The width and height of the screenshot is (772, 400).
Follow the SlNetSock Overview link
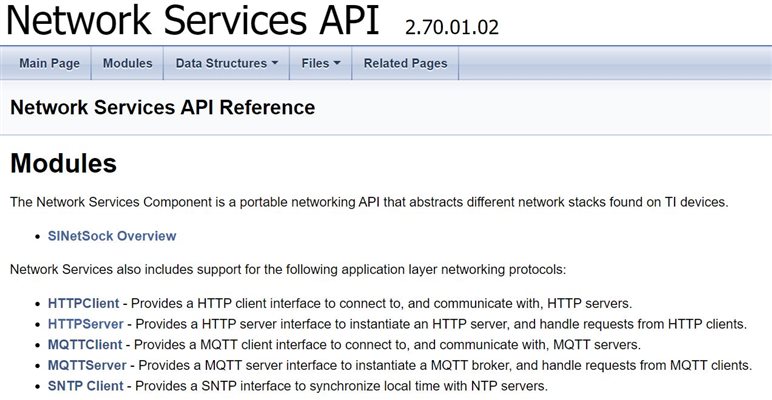coord(112,236)
